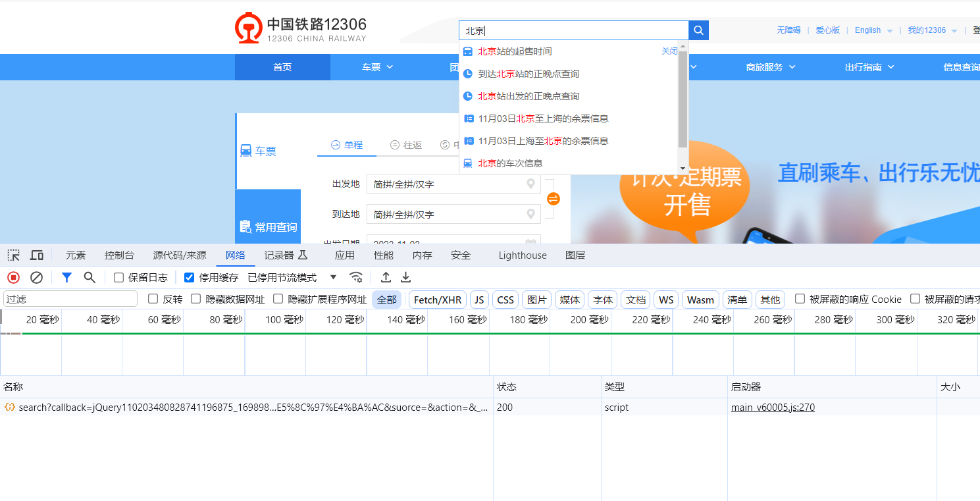980x501 pixels.
Task: Expand the 商旅服务 navigation menu
Action: tap(770, 67)
